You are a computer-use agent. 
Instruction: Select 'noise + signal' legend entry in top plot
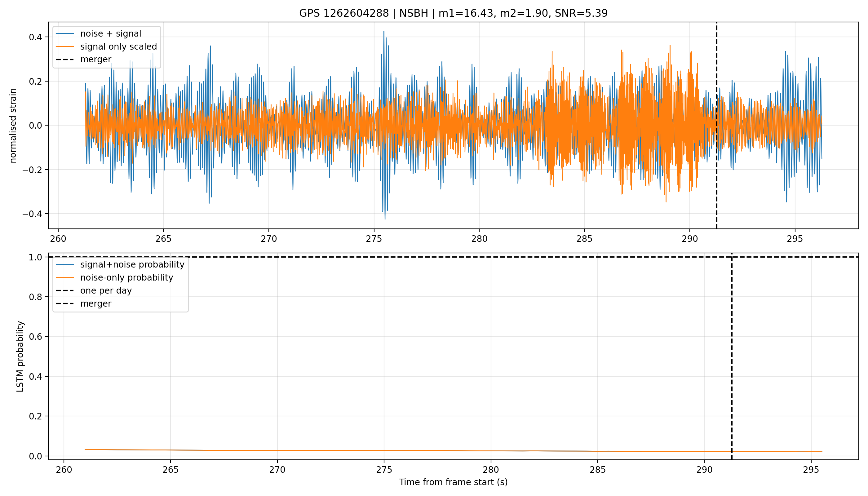pyautogui.click(x=111, y=34)
